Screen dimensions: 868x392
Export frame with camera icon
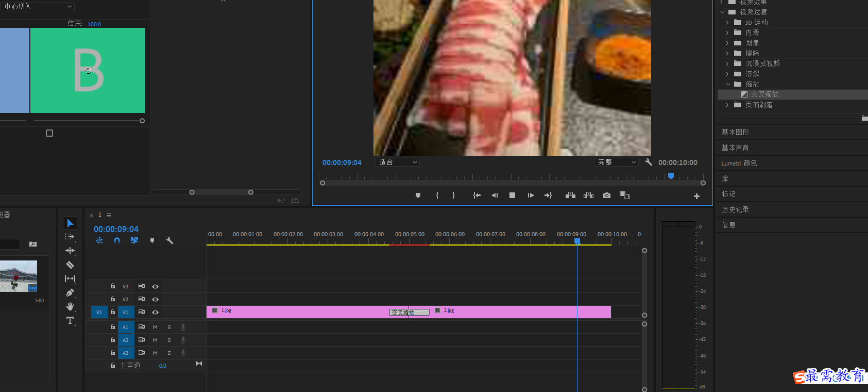[x=607, y=195]
